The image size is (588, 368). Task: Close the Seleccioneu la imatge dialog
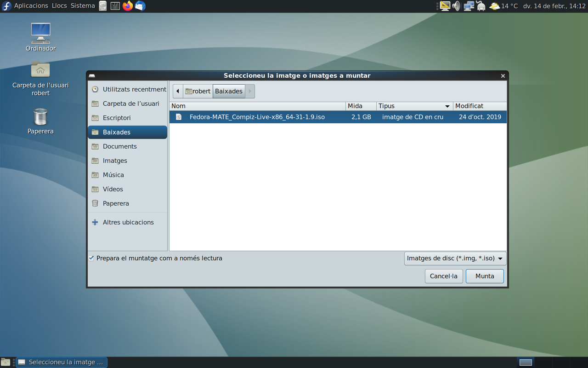pos(503,76)
